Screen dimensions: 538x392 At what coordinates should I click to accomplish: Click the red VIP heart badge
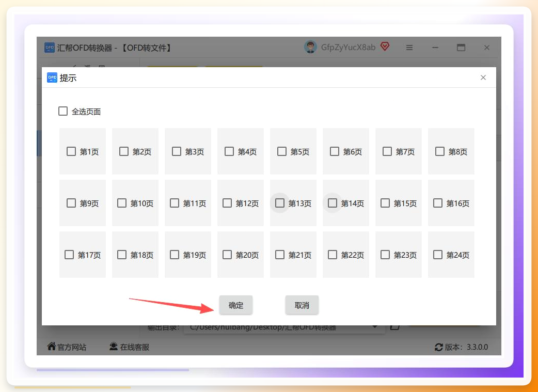coord(385,46)
